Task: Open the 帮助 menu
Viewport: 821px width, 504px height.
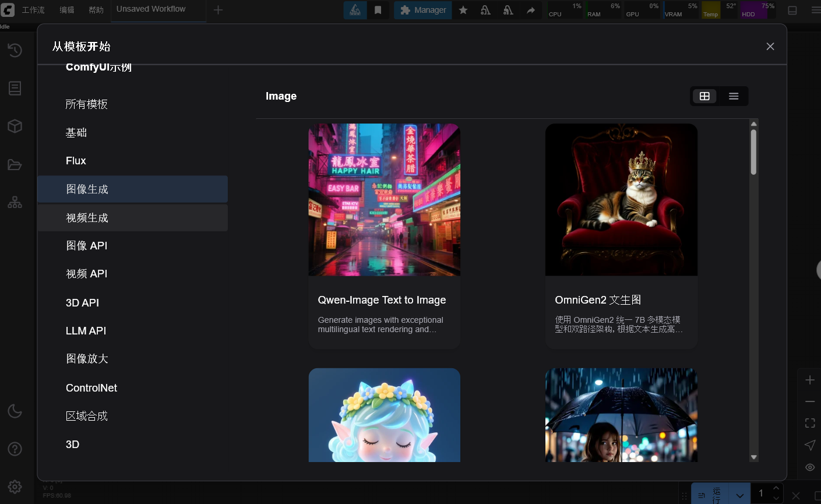Action: [x=96, y=10]
